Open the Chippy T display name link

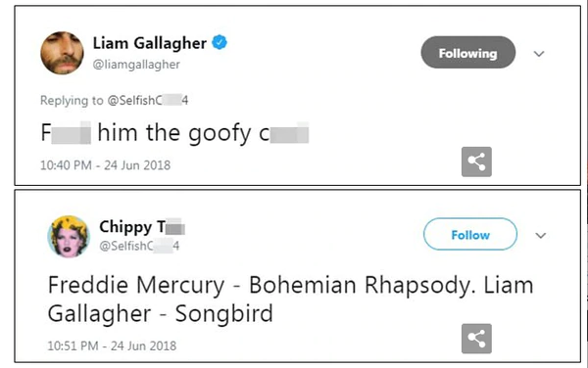pyautogui.click(x=142, y=227)
